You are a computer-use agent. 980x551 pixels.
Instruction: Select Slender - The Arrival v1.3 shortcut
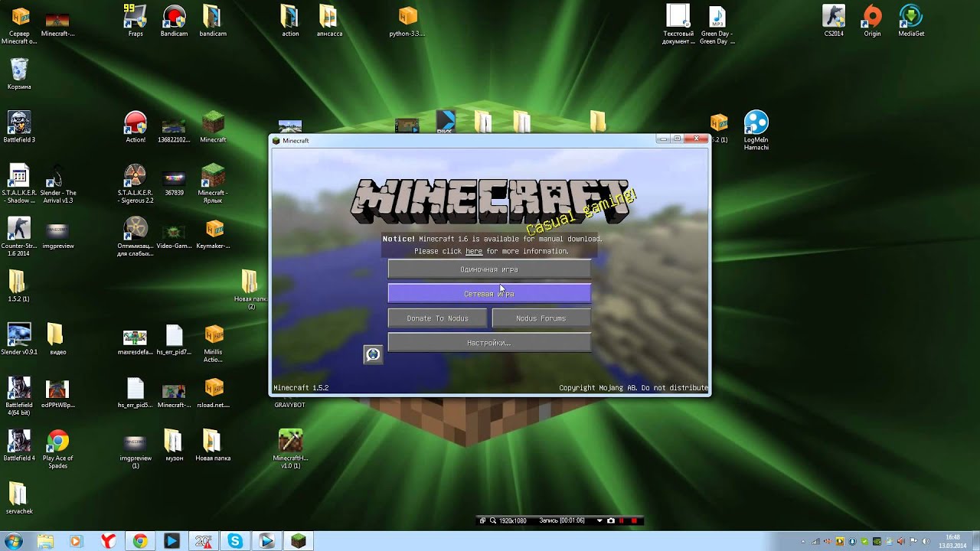point(58,184)
